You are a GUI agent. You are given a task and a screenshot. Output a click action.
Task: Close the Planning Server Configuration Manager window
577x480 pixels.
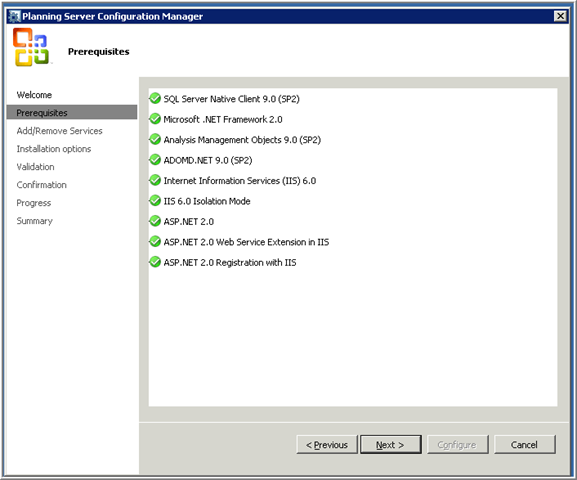pos(560,16)
